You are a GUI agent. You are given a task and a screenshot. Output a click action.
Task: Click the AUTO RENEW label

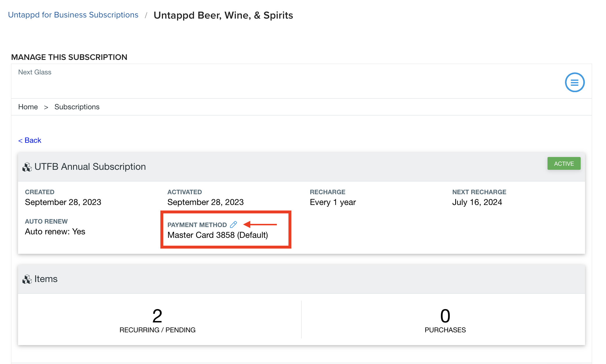point(46,221)
